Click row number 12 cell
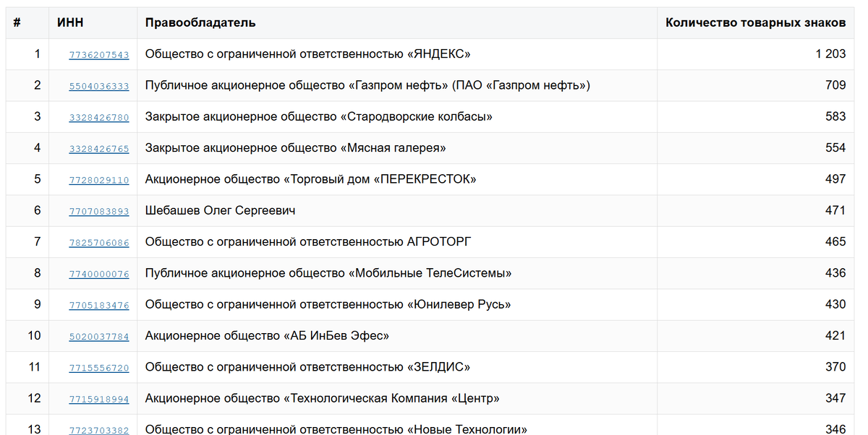Screen dimensions: 868x435 point(27,398)
